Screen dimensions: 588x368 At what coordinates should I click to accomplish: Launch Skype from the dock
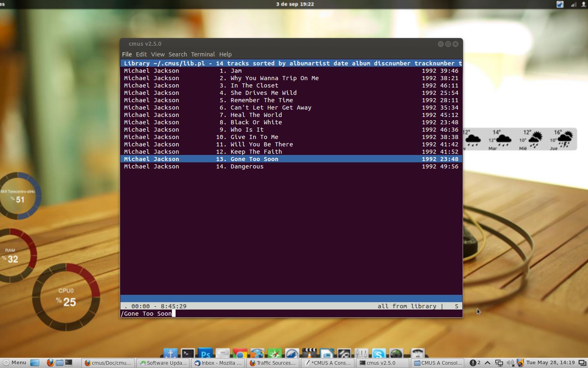tap(379, 354)
